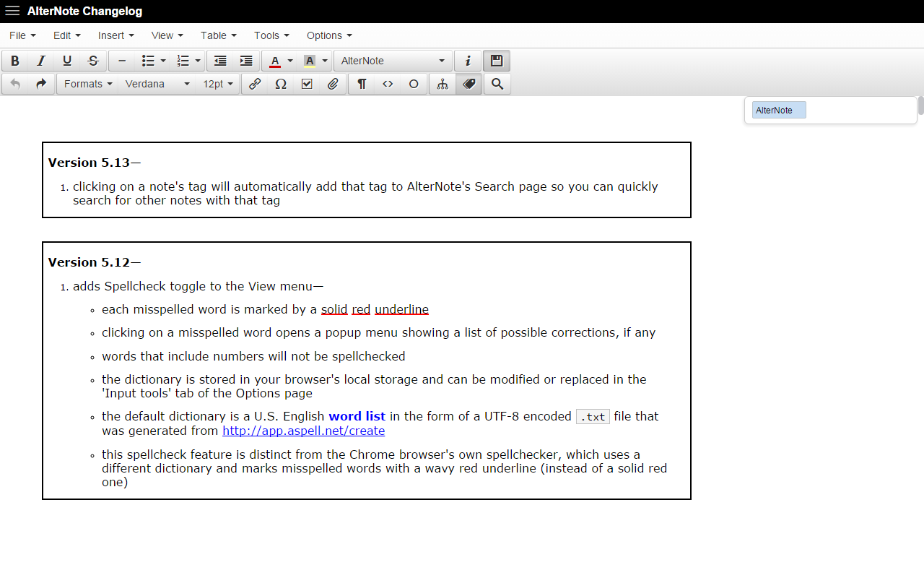Image resolution: width=924 pixels, height=578 pixels.
Task: Click 'the dictionary is stored' bullet text
Action: pos(374,387)
